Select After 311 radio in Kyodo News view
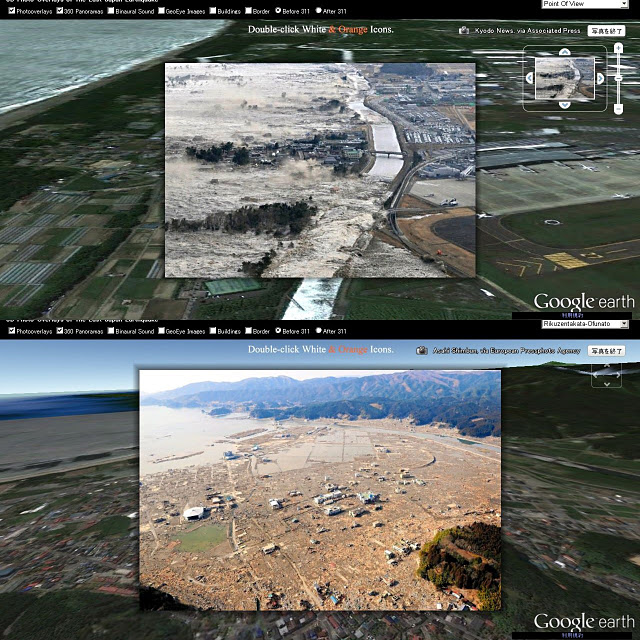The image size is (640, 640). [x=319, y=11]
